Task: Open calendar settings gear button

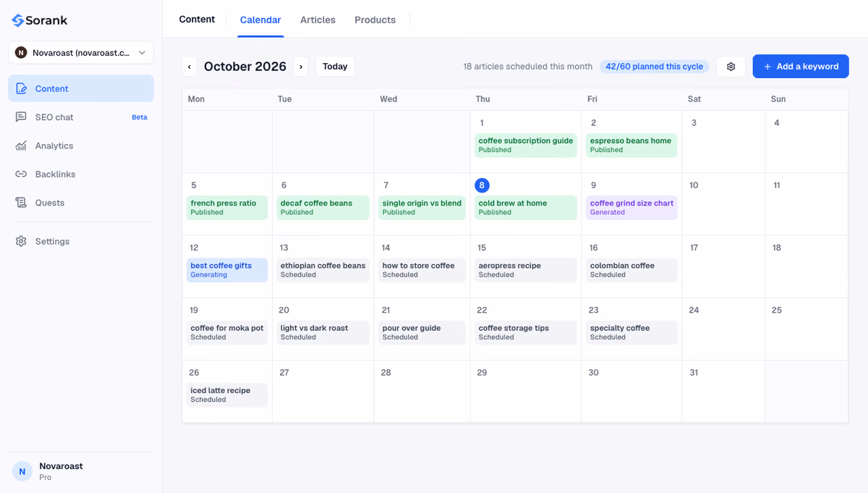Action: pyautogui.click(x=731, y=67)
